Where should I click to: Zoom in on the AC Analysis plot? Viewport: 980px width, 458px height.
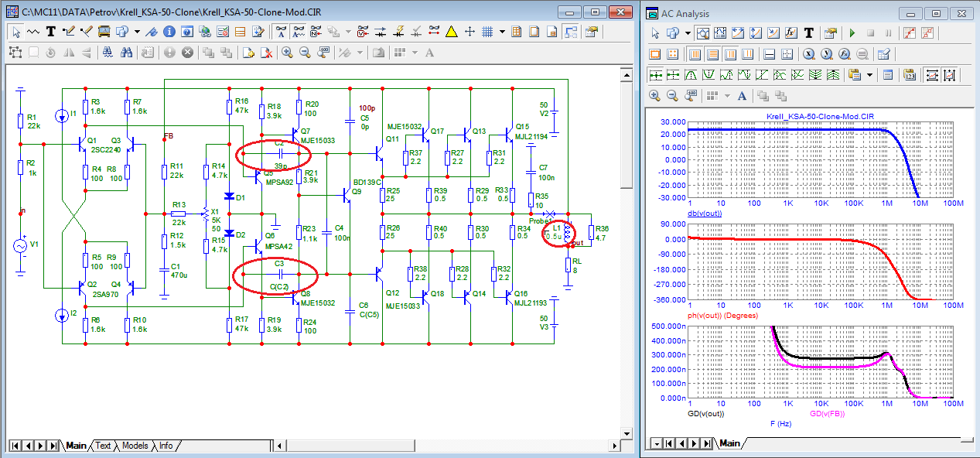(654, 95)
